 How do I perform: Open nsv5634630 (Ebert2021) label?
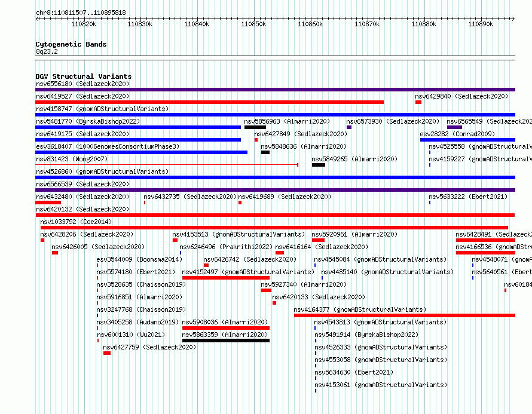(354, 372)
